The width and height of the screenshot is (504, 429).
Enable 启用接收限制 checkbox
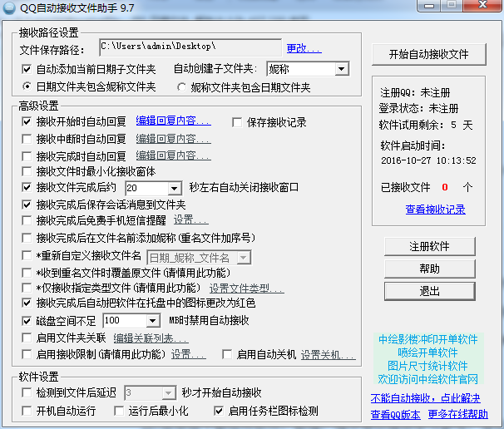(27, 354)
